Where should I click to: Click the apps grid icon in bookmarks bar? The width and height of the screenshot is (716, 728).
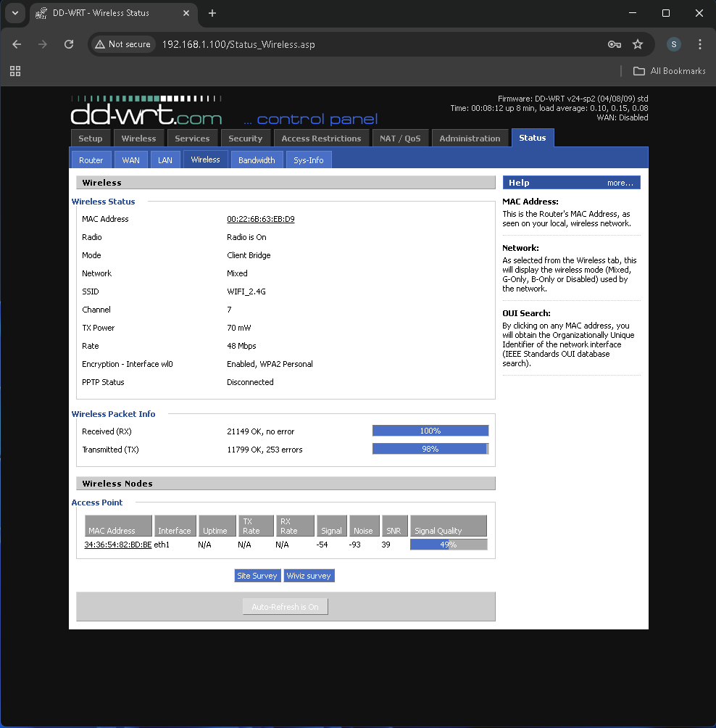pos(15,71)
